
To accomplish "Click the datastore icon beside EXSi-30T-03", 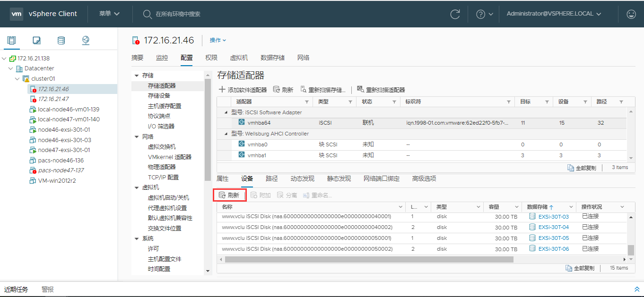I will click(532, 216).
